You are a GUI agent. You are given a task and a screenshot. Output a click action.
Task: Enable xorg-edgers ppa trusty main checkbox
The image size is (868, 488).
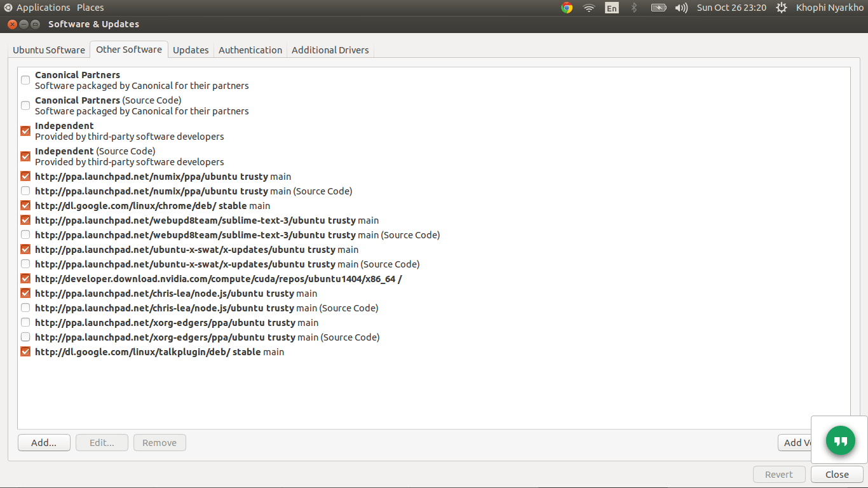25,322
